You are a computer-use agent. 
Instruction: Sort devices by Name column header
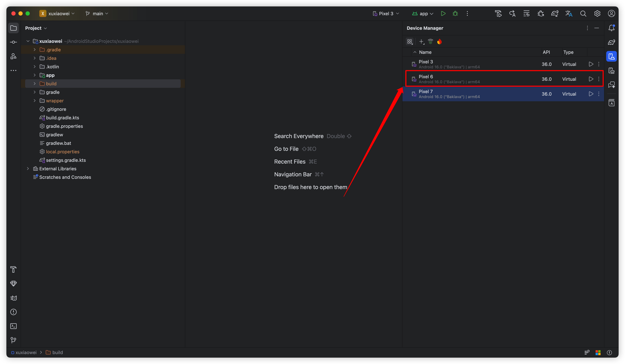coord(425,52)
